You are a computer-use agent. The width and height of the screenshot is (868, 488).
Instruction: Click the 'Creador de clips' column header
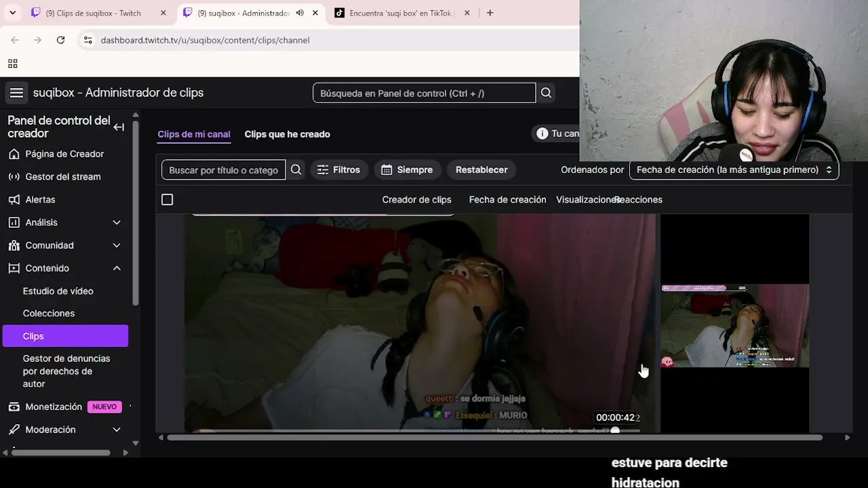[416, 199]
